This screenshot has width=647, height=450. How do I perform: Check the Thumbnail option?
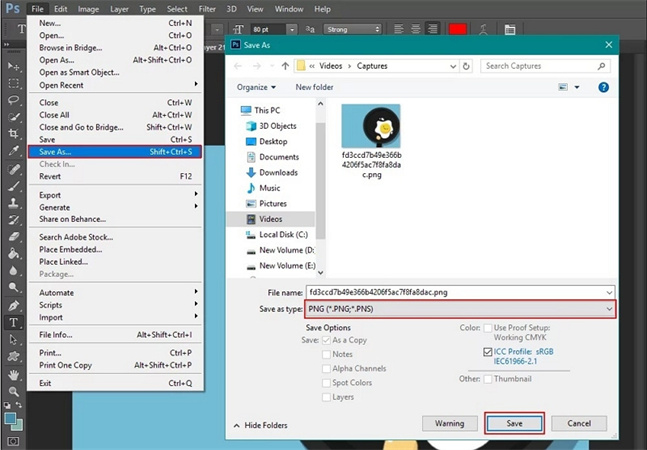[x=487, y=379]
